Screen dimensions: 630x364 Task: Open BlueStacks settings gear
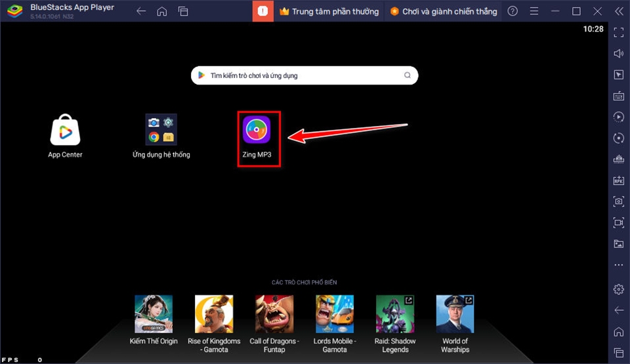pyautogui.click(x=619, y=289)
